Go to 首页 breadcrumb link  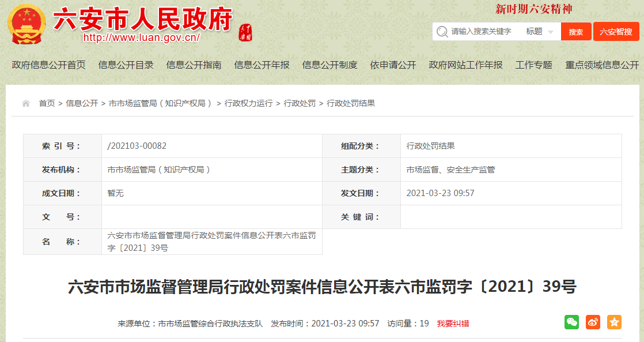tap(47, 103)
